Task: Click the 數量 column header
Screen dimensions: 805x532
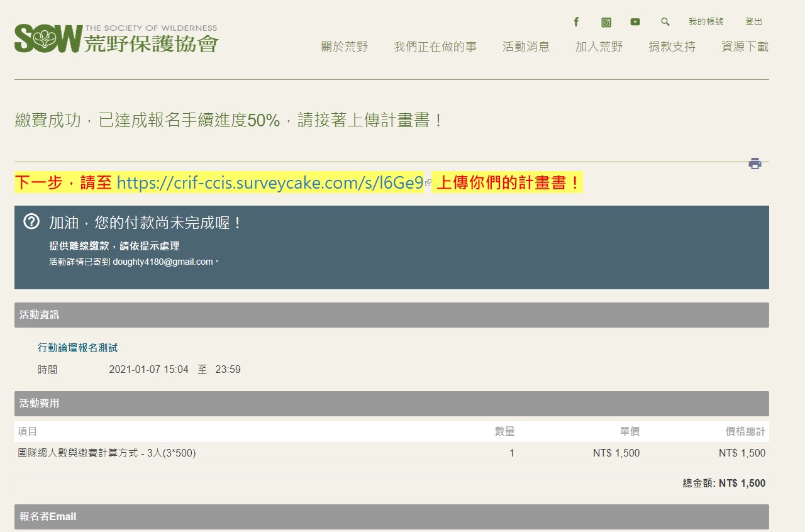Action: point(504,431)
